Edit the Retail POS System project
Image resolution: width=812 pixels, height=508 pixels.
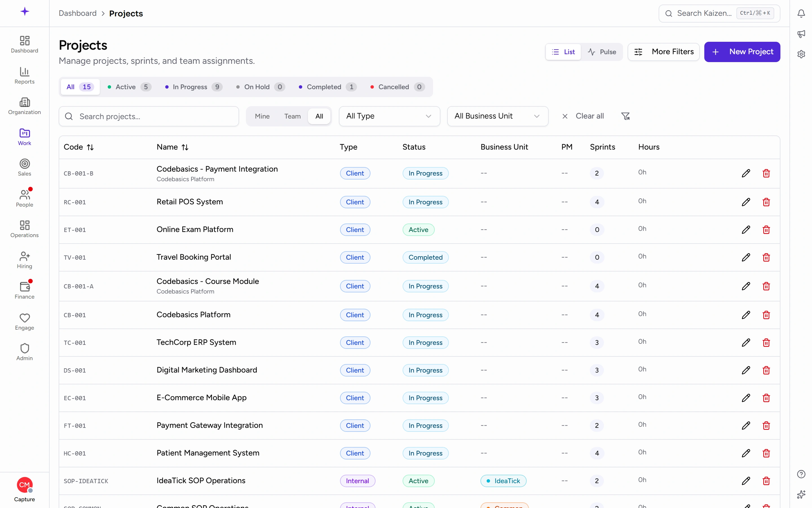745,202
